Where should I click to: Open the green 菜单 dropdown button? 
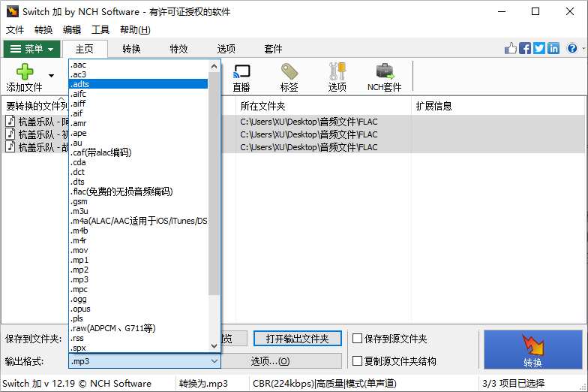31,49
